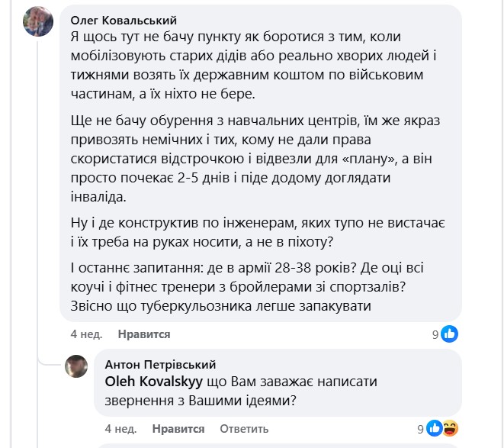Image resolution: width=504 pixels, height=448 pixels.
Task: Click the thumbs-up reaction icon on Антон's reply
Action: (x=435, y=427)
